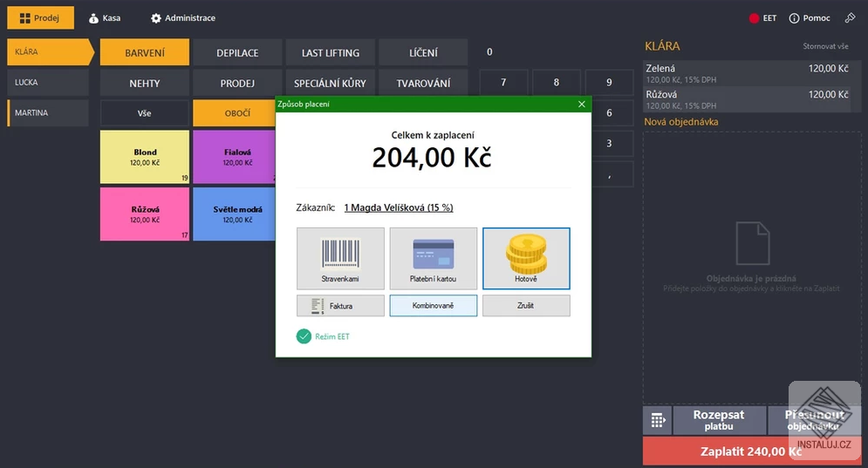Open the PRODEJ category

237,83
